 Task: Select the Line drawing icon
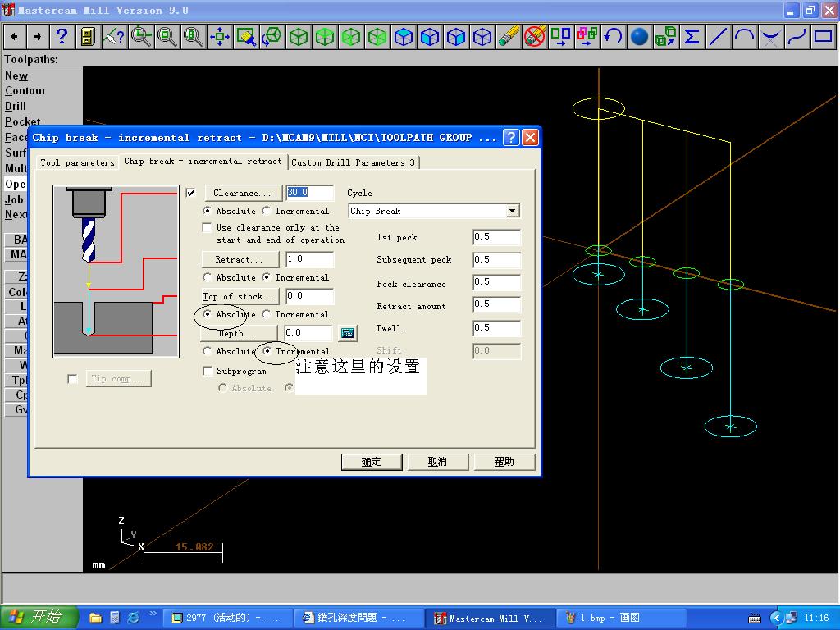718,36
